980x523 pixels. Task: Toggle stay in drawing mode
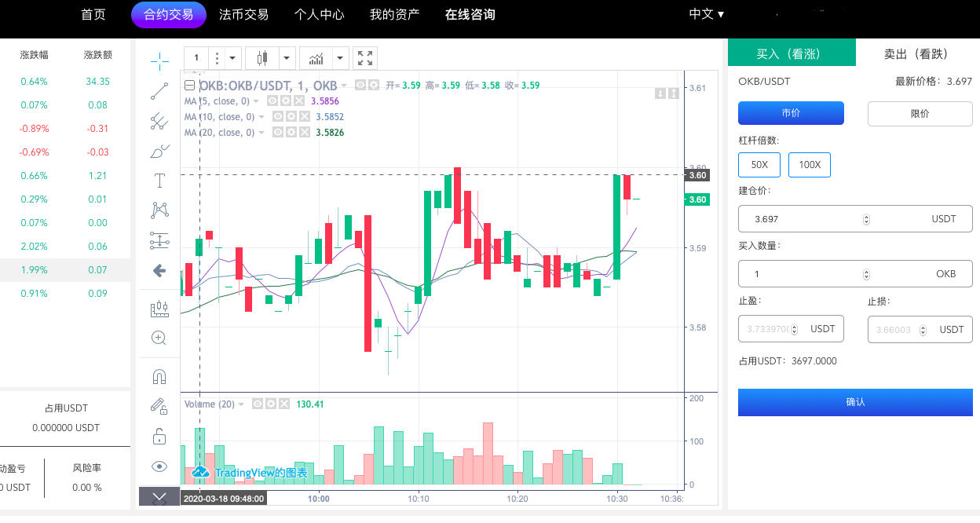[159, 406]
